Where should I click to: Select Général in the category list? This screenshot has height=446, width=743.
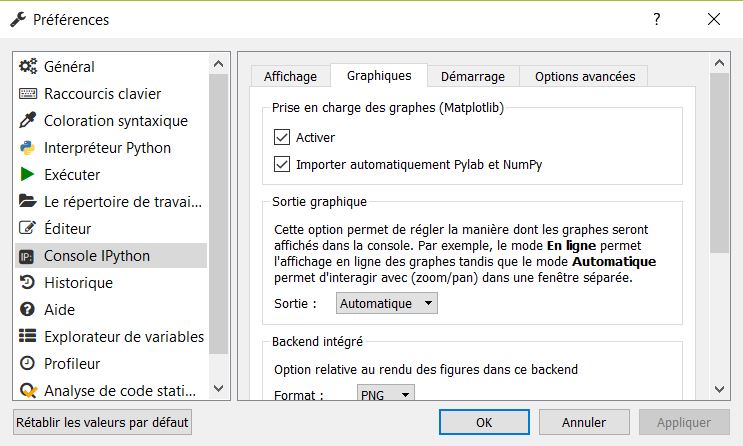point(111,66)
